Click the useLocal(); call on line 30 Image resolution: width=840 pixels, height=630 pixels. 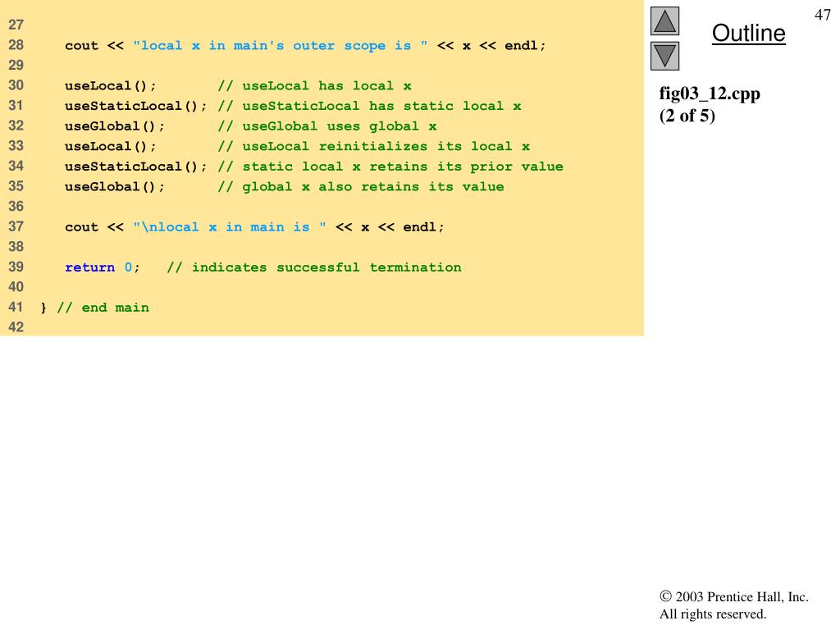[111, 85]
